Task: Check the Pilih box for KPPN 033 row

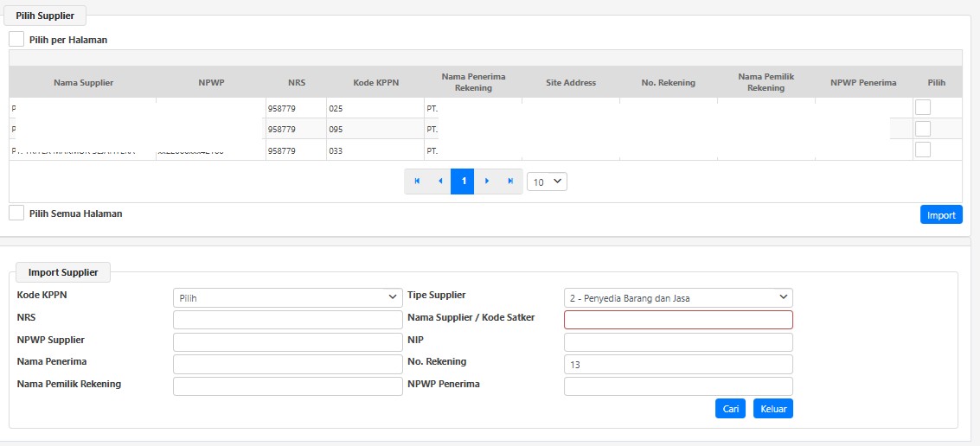Action: 923,150
